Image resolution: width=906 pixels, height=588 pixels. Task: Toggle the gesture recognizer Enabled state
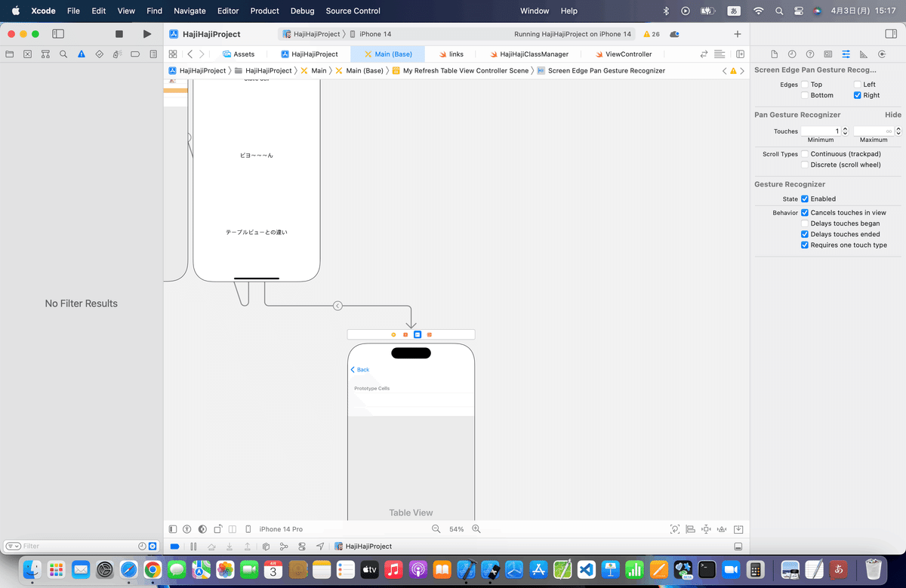click(805, 199)
